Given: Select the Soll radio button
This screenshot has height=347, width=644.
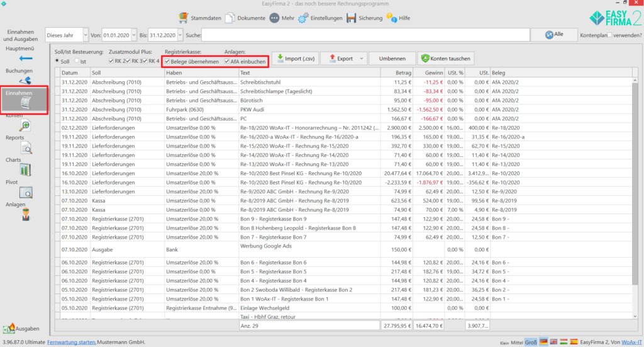Looking at the screenshot, I should point(57,61).
